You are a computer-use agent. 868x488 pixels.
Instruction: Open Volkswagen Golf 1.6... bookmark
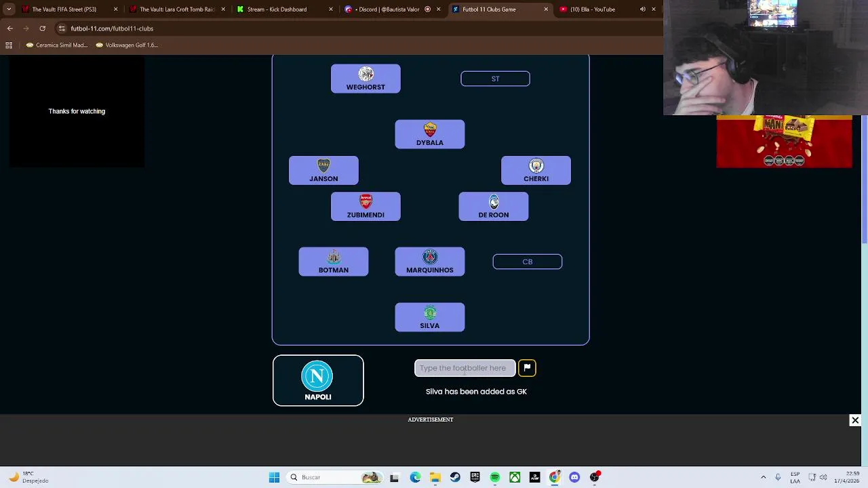click(x=127, y=45)
